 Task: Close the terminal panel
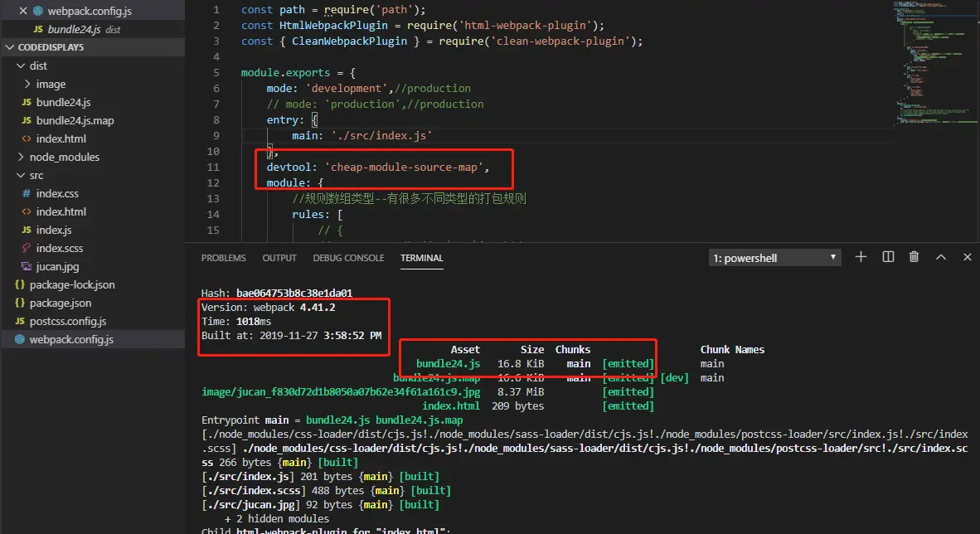(x=968, y=257)
